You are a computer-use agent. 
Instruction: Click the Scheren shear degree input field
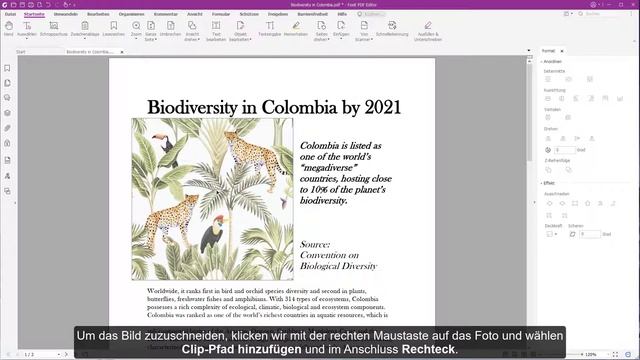click(590, 234)
